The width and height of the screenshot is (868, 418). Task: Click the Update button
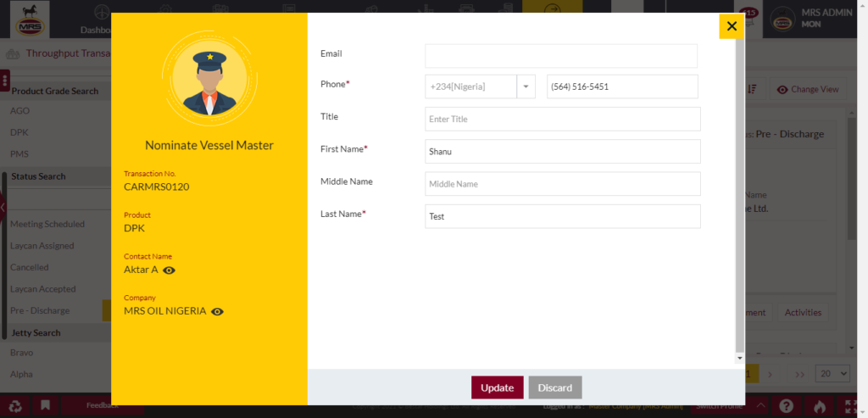click(x=497, y=387)
